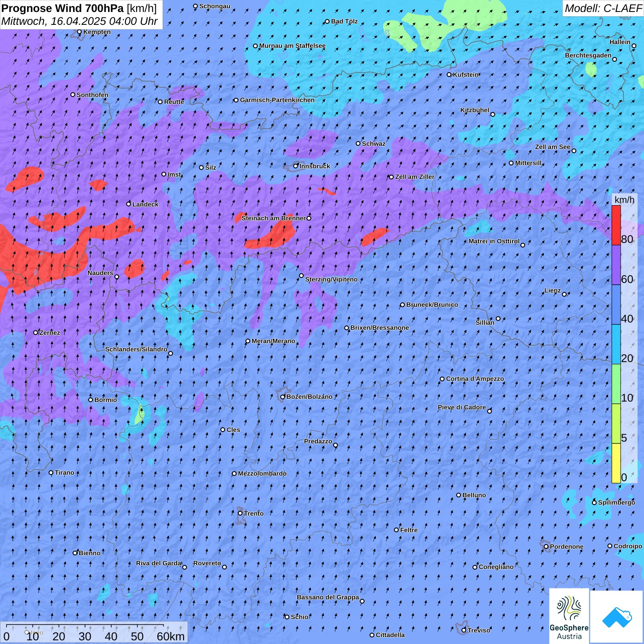Click the Belluno location dot

[459, 495]
